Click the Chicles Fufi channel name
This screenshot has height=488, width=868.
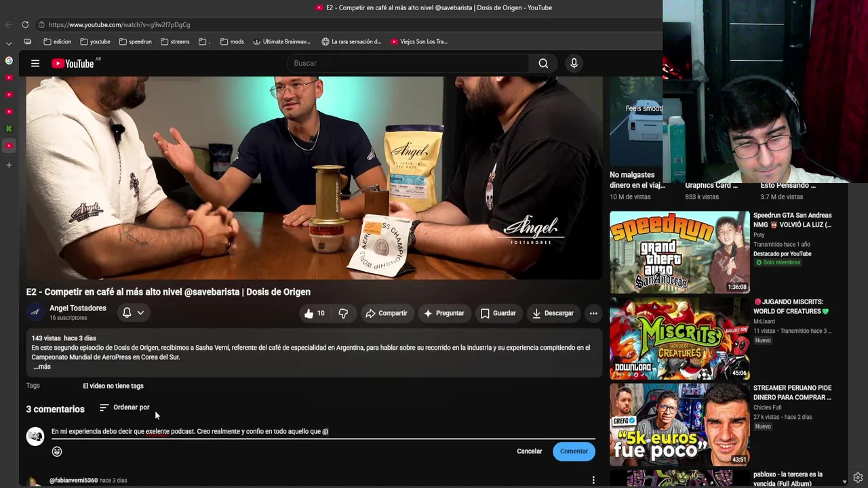768,408
